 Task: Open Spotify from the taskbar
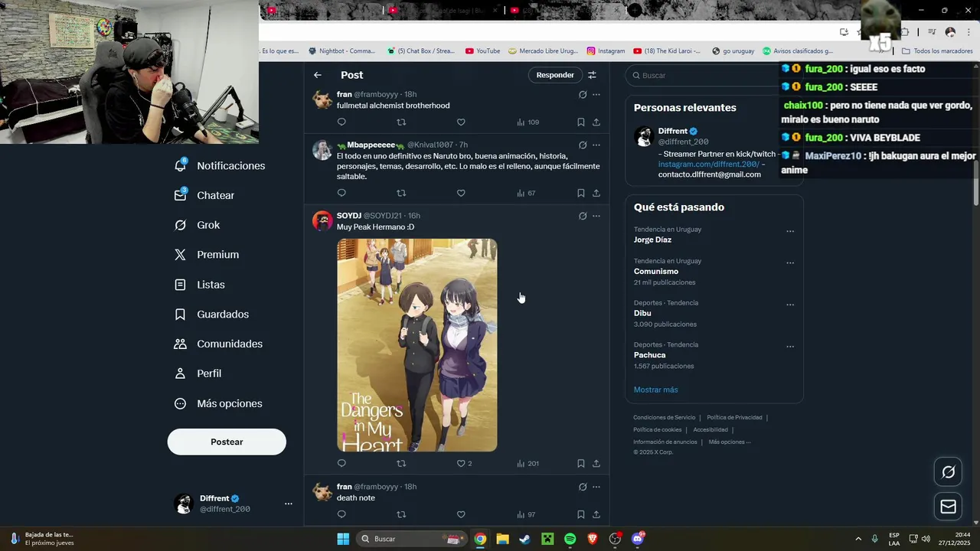pos(570,539)
